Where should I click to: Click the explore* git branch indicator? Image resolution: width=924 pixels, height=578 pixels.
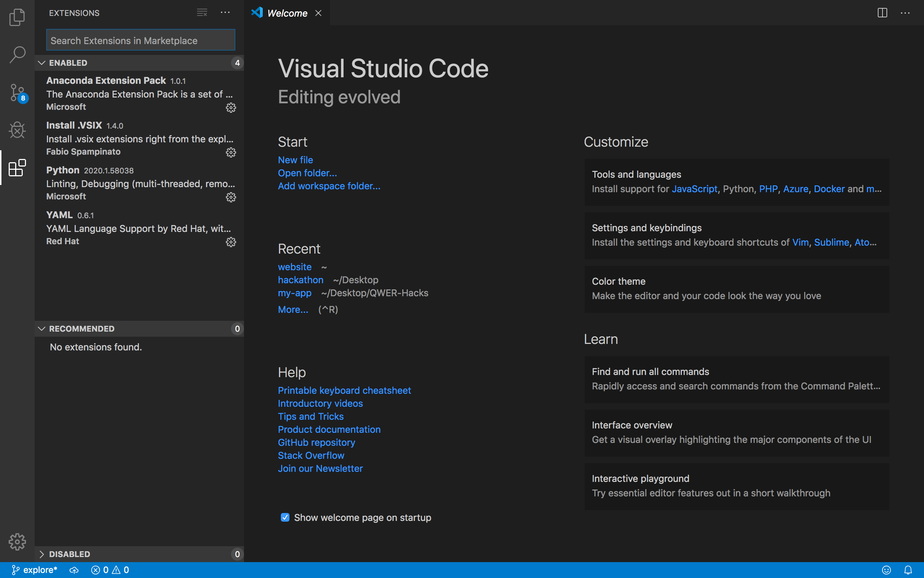(x=34, y=570)
